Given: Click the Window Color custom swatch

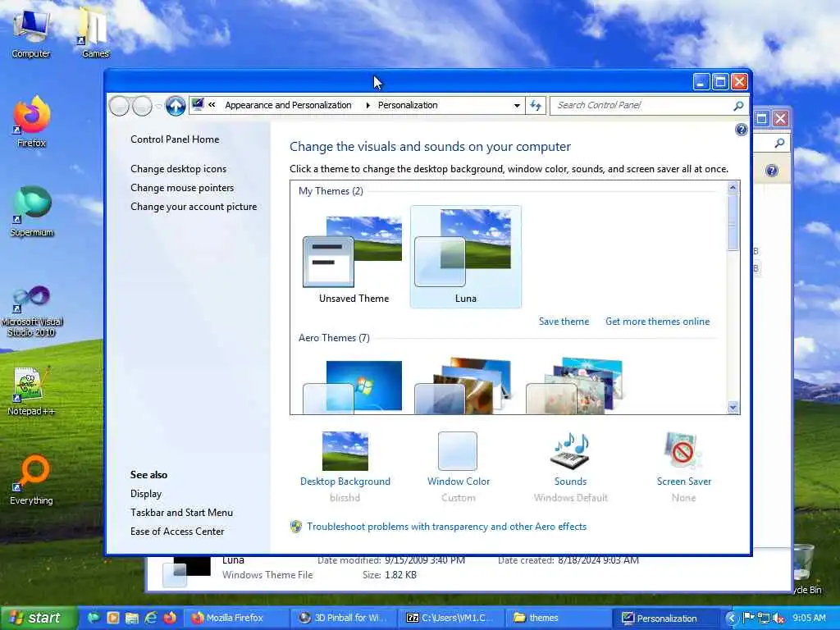Looking at the screenshot, I should pyautogui.click(x=458, y=451).
